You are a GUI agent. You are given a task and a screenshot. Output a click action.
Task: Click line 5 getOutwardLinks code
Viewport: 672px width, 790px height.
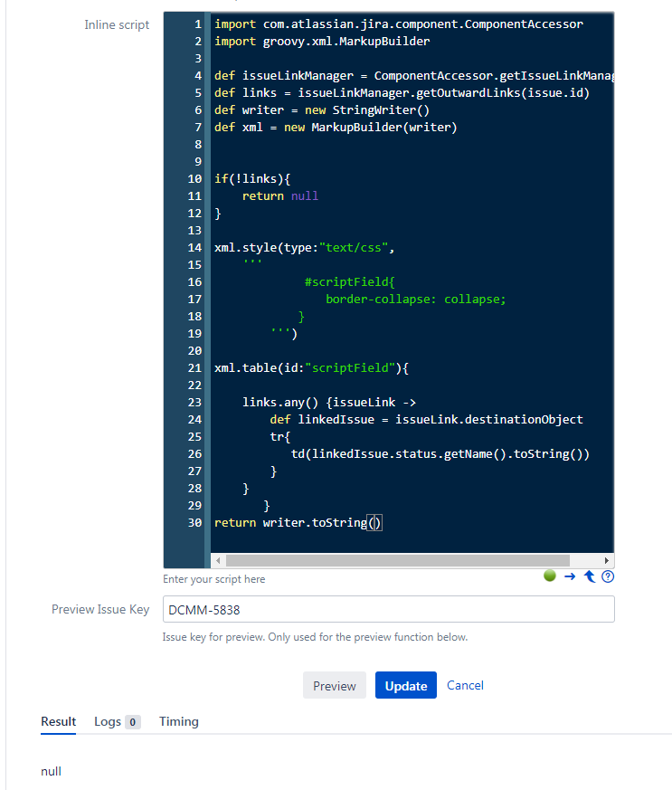402,92
